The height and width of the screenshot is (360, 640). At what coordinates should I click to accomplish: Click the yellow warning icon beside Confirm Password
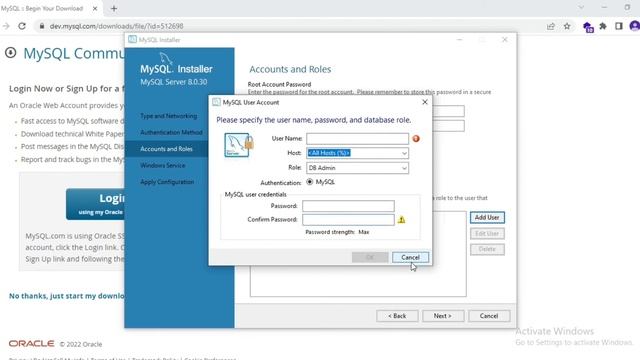(402, 220)
